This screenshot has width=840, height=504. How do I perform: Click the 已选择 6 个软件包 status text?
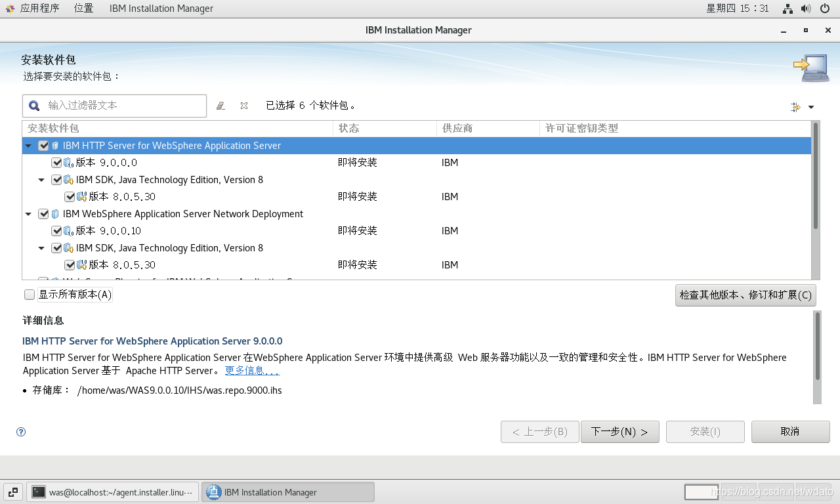(312, 106)
